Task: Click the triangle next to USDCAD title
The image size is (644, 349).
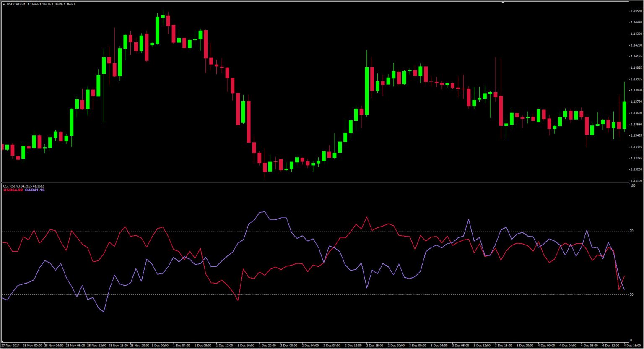Action: 4,4
